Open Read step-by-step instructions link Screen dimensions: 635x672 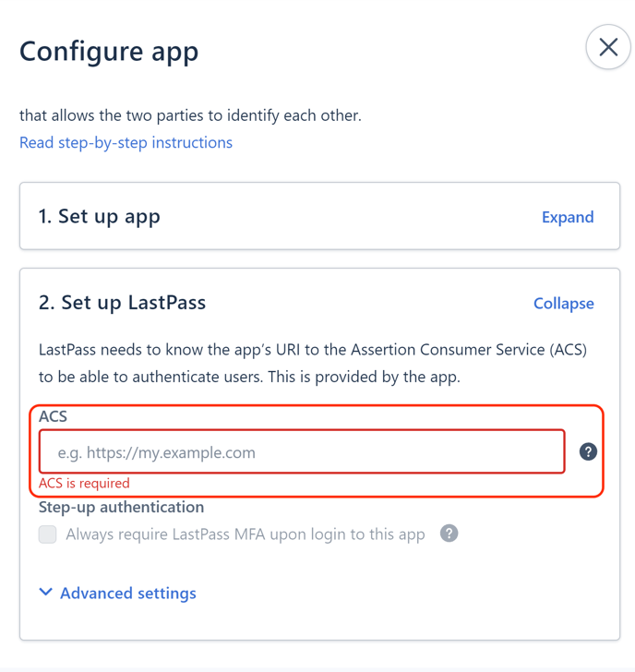(126, 142)
